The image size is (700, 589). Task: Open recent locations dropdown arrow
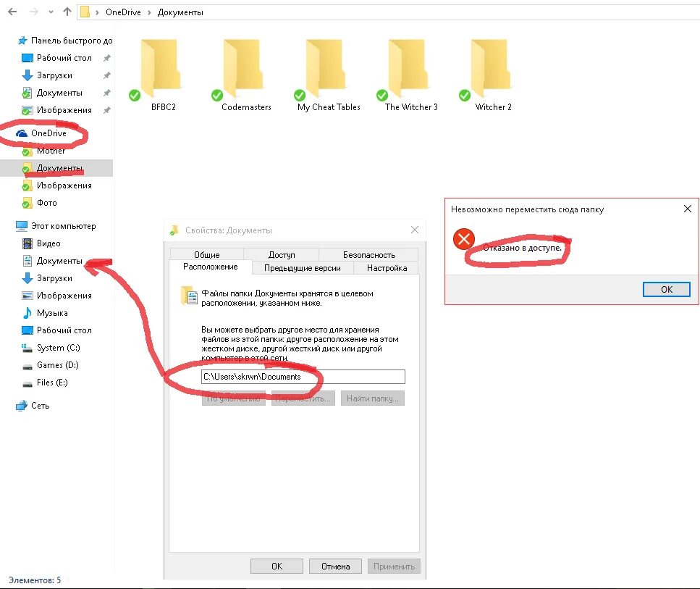[51, 12]
